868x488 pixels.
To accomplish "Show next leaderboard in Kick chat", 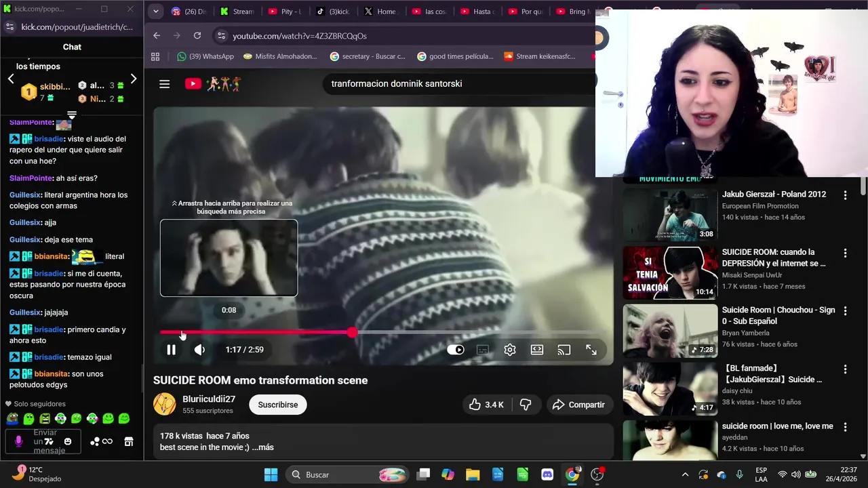I will click(x=134, y=79).
